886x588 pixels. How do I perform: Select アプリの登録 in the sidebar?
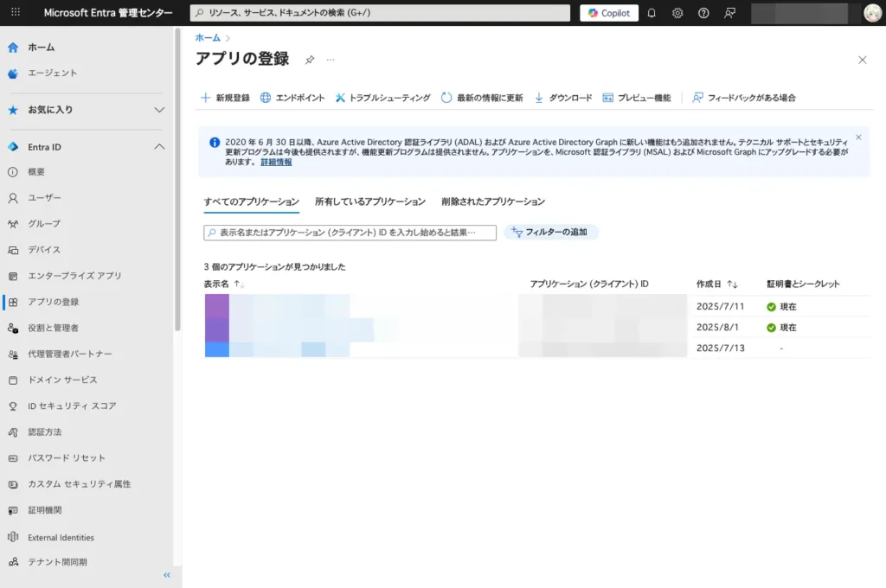[53, 302]
